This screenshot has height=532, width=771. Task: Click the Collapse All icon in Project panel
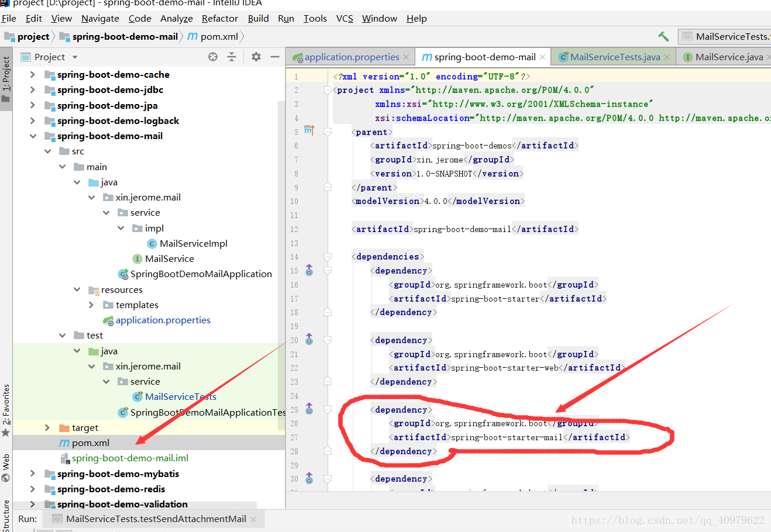[232, 57]
